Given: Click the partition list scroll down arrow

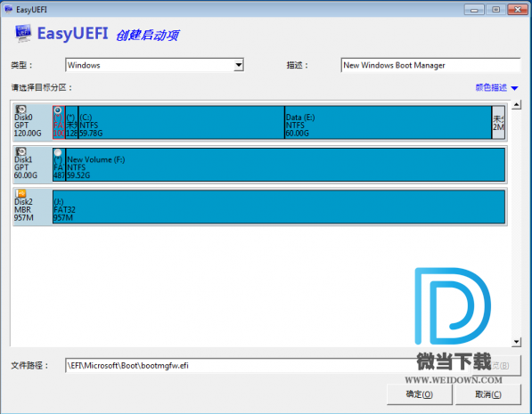Looking at the screenshot, I should tap(516, 342).
